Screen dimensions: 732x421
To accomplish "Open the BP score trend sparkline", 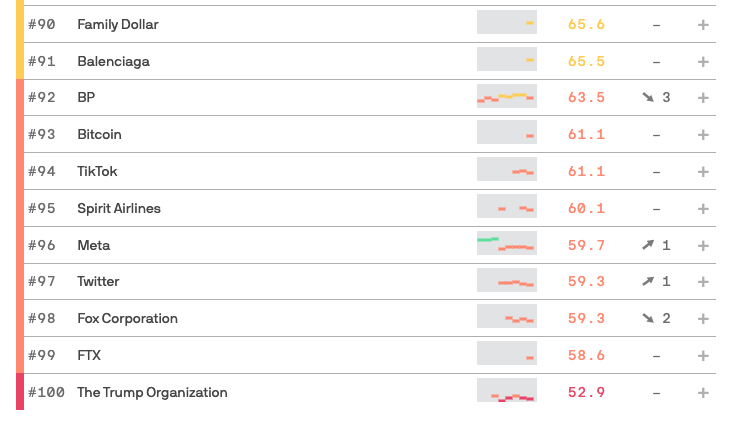I will click(507, 96).
